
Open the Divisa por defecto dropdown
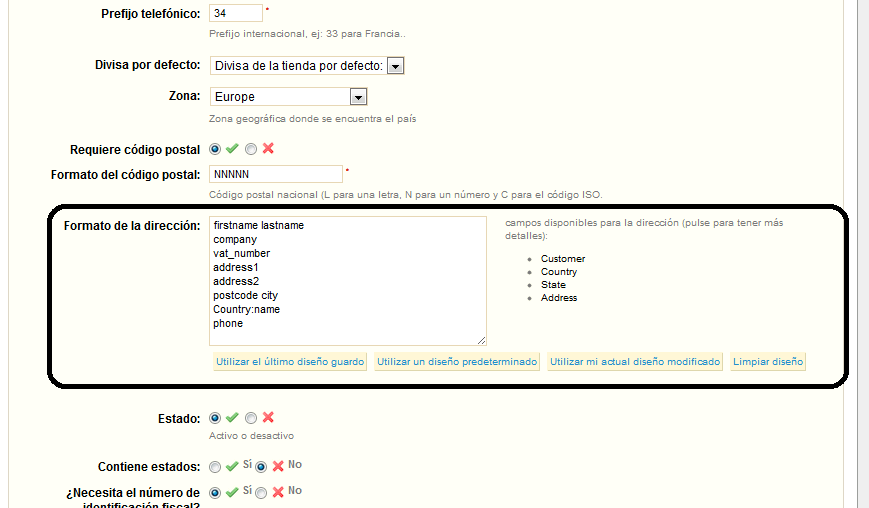click(x=395, y=66)
